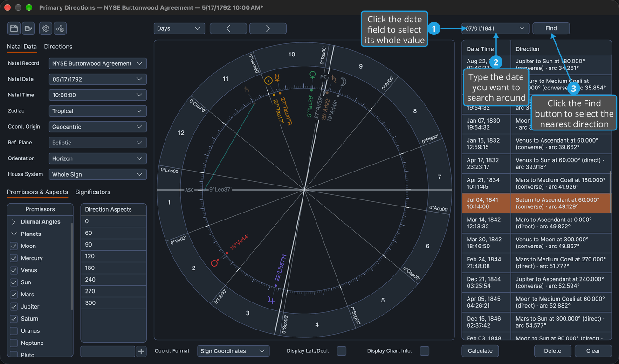Click the Mars glyph on the chart
This screenshot has height=364, width=619.
click(x=214, y=263)
